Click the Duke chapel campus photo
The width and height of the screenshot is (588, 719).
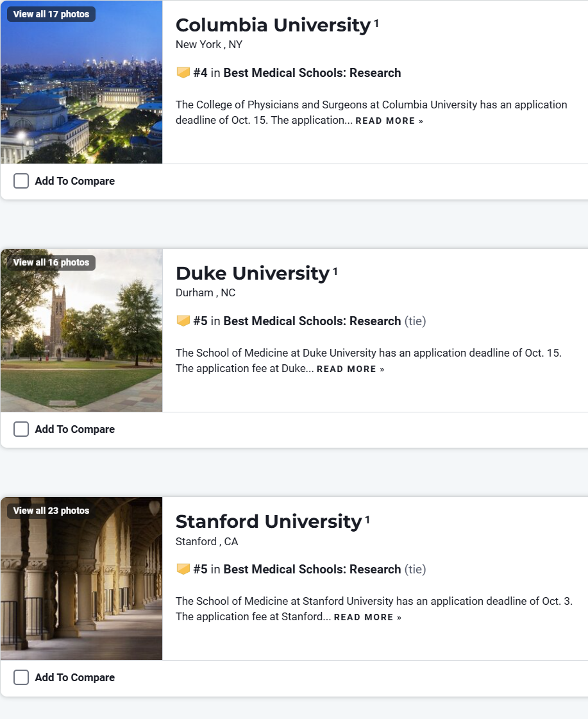click(x=81, y=340)
